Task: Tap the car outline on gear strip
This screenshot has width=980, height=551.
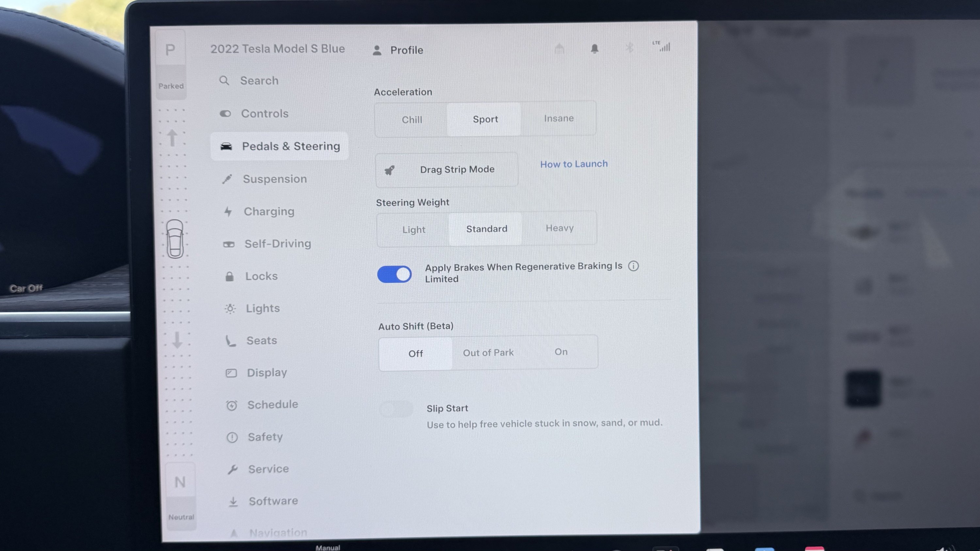Action: coord(175,239)
